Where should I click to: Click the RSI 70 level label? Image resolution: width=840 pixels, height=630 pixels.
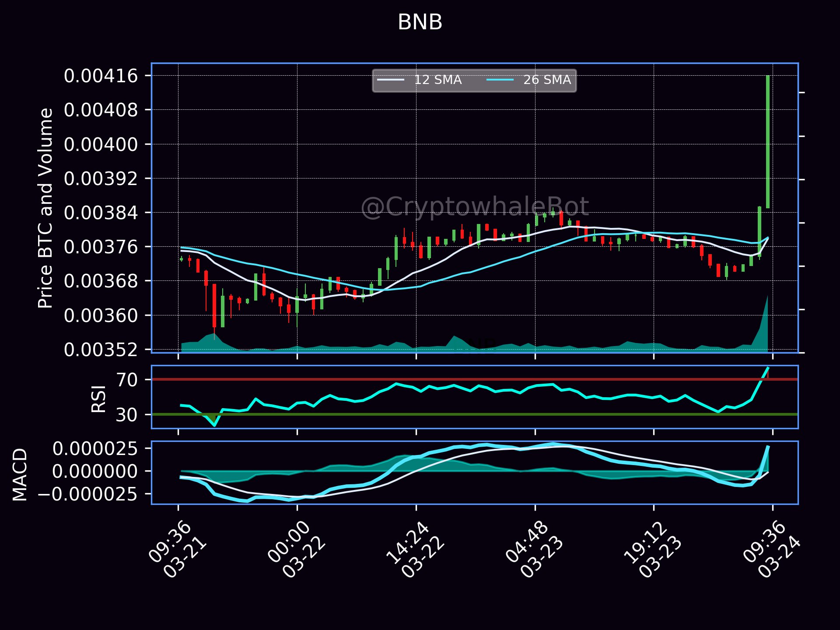tap(127, 380)
